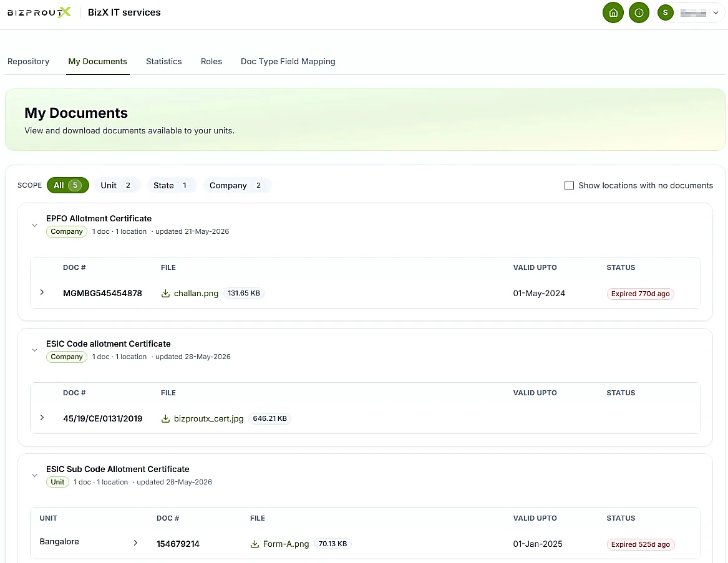The image size is (728, 563).
Task: Click the green S user avatar
Action: [666, 13]
